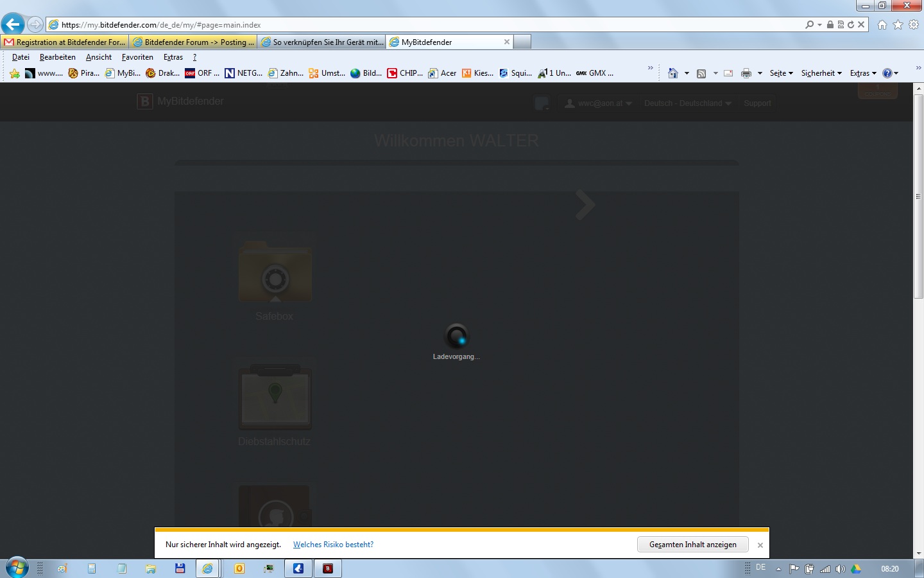Switch to Bitdefender Forum -> Posting tab

pos(193,42)
